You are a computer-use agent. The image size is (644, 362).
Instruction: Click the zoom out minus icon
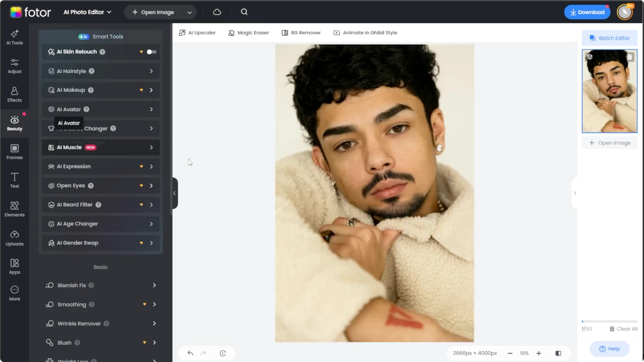[510, 353]
